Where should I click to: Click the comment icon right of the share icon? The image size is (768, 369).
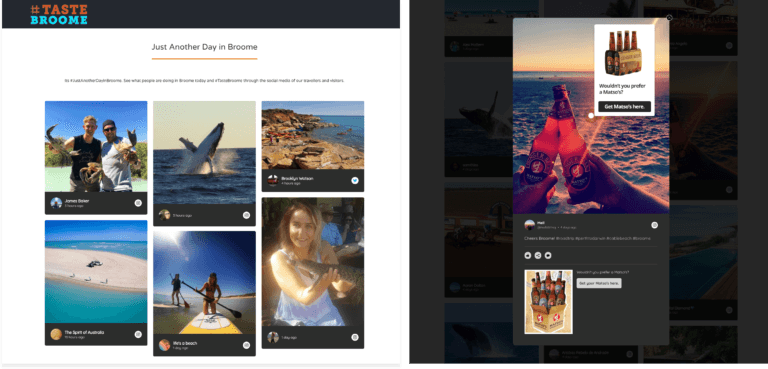point(548,255)
